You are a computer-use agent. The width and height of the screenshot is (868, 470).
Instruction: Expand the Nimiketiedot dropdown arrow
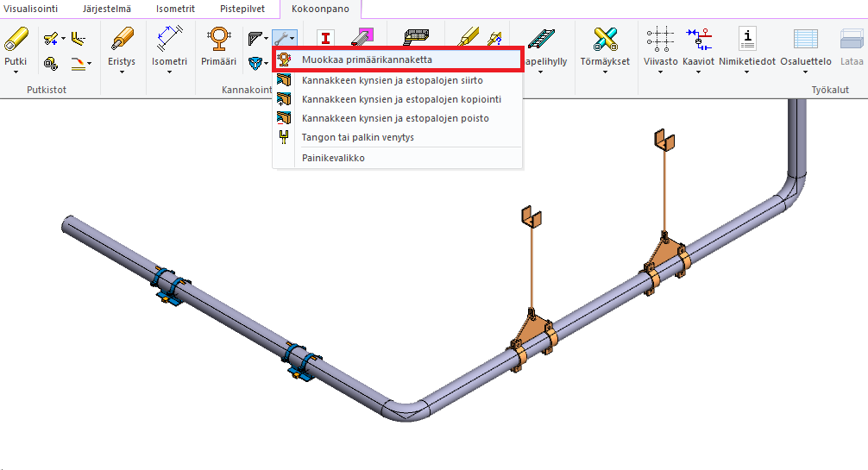click(x=746, y=72)
